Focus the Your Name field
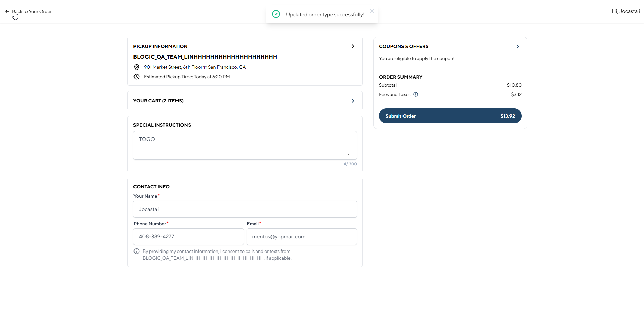This screenshot has width=644, height=320. coord(245,209)
